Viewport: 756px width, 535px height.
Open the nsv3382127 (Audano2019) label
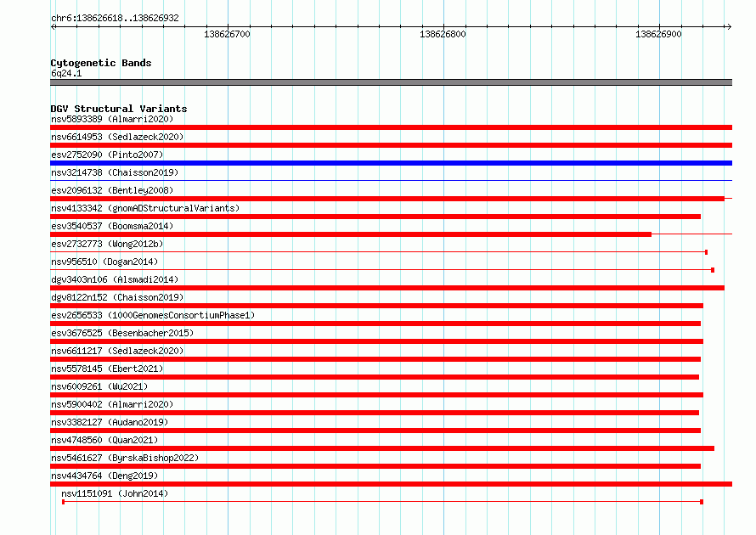pos(110,422)
